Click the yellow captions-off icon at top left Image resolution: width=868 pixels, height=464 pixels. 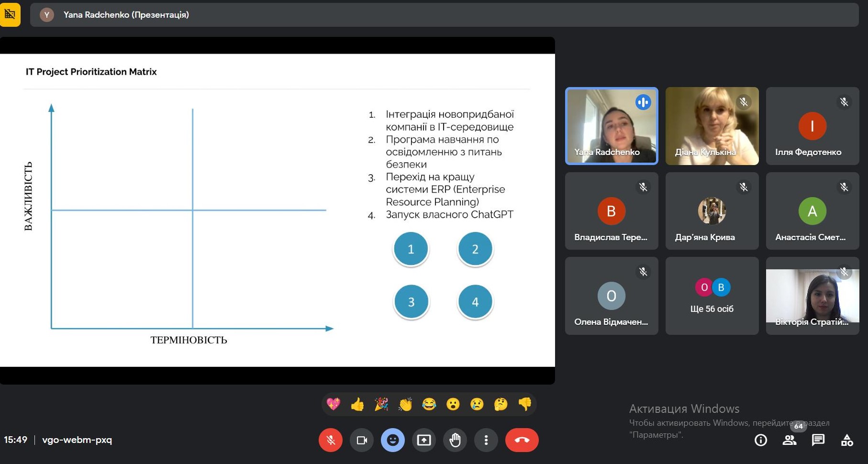[10, 14]
